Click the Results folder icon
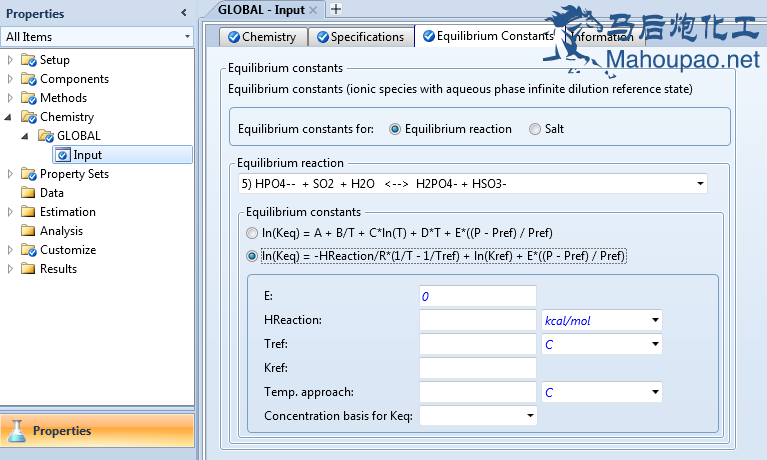 [28, 269]
